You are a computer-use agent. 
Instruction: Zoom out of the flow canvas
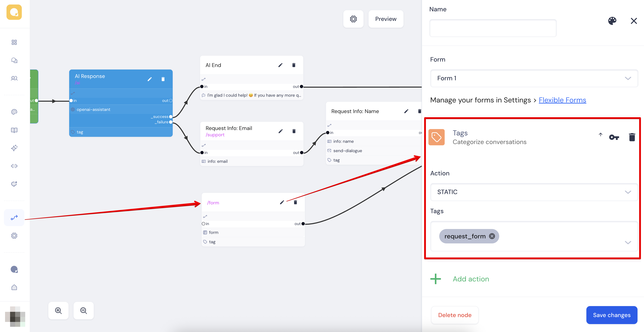(x=84, y=311)
